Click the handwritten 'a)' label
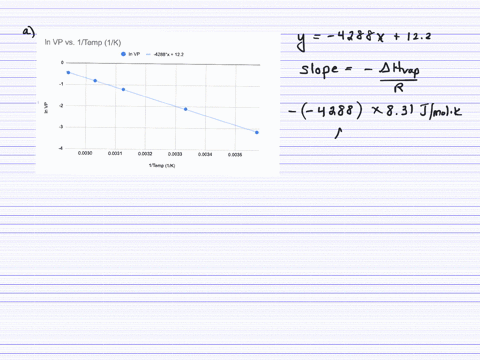480x360 pixels. (29, 32)
